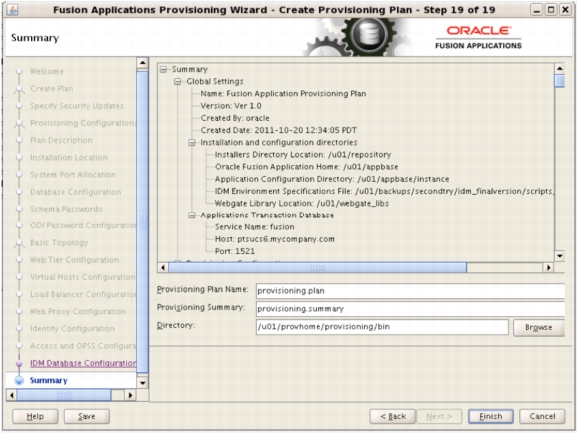Go Back to previous step
Viewport: 578px width, 435px height.
393,417
